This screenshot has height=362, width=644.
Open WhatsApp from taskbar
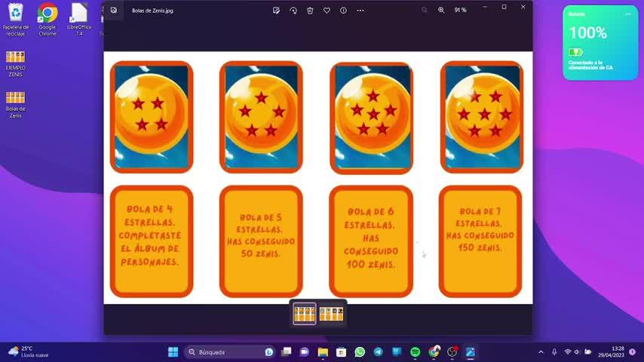tap(360, 352)
